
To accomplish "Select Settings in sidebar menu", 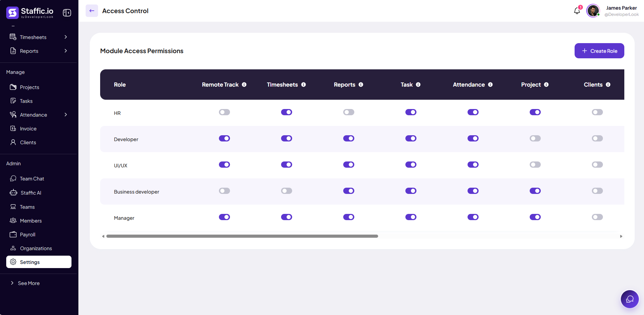I will click(x=39, y=262).
